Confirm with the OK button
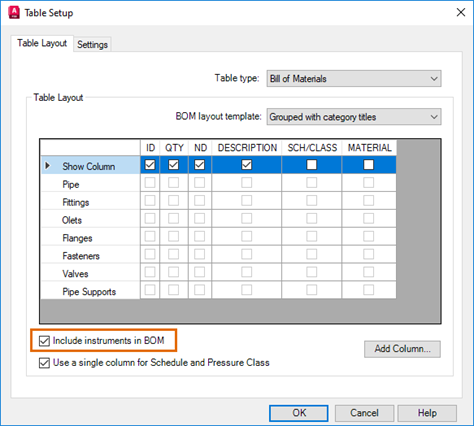Viewport: 474px width, 426px height. [x=299, y=413]
